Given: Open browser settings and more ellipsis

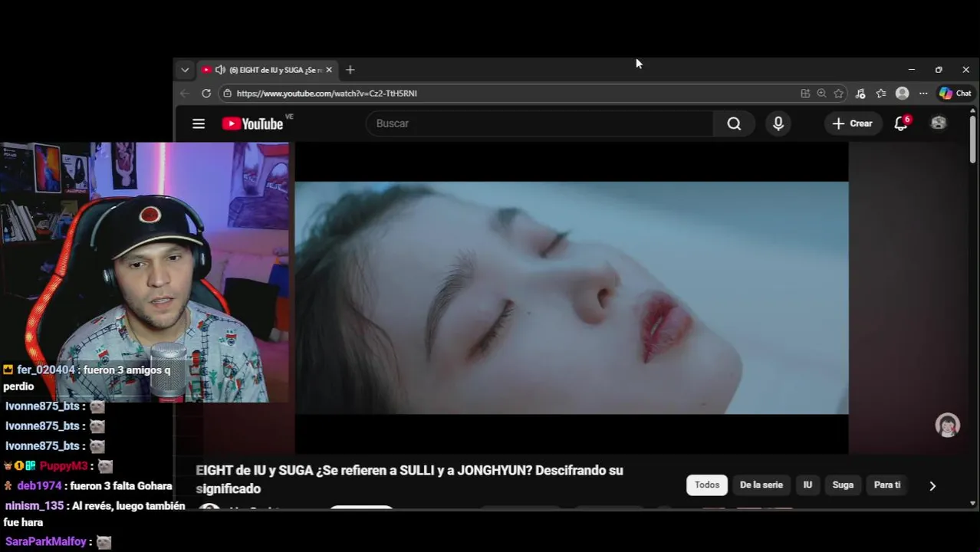Looking at the screenshot, I should [x=923, y=94].
